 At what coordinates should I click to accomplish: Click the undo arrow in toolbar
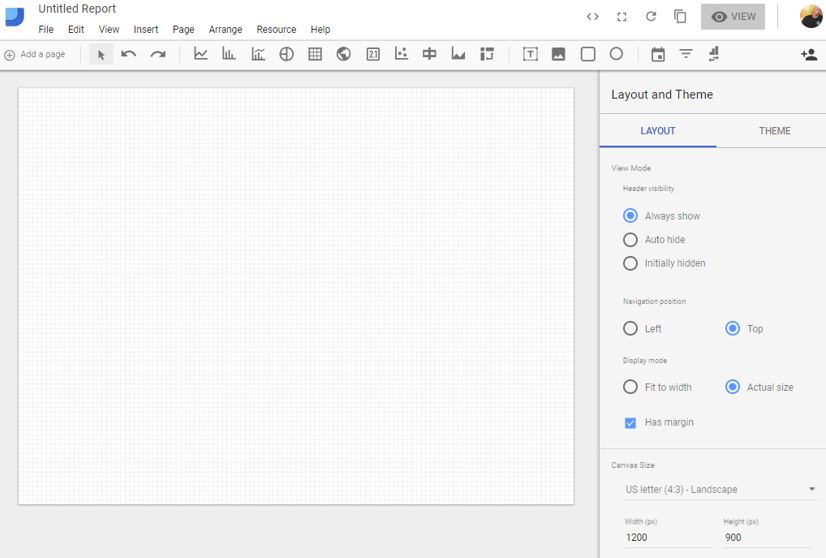[129, 54]
